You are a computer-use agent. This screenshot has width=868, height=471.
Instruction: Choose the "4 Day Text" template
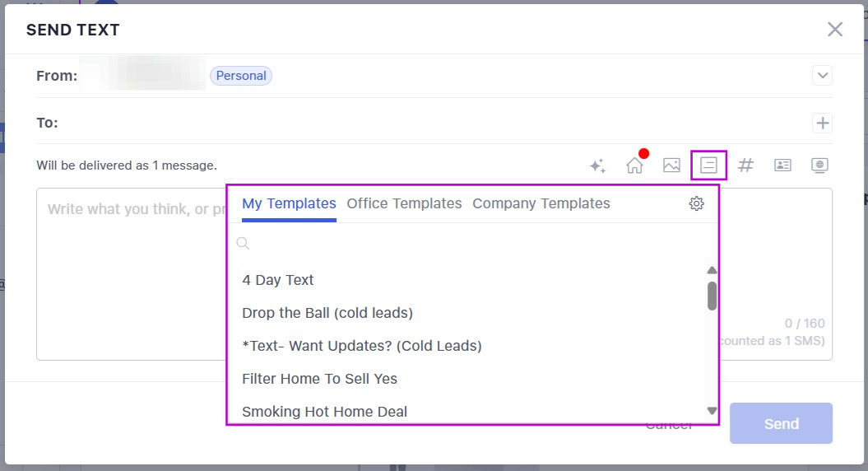point(278,280)
